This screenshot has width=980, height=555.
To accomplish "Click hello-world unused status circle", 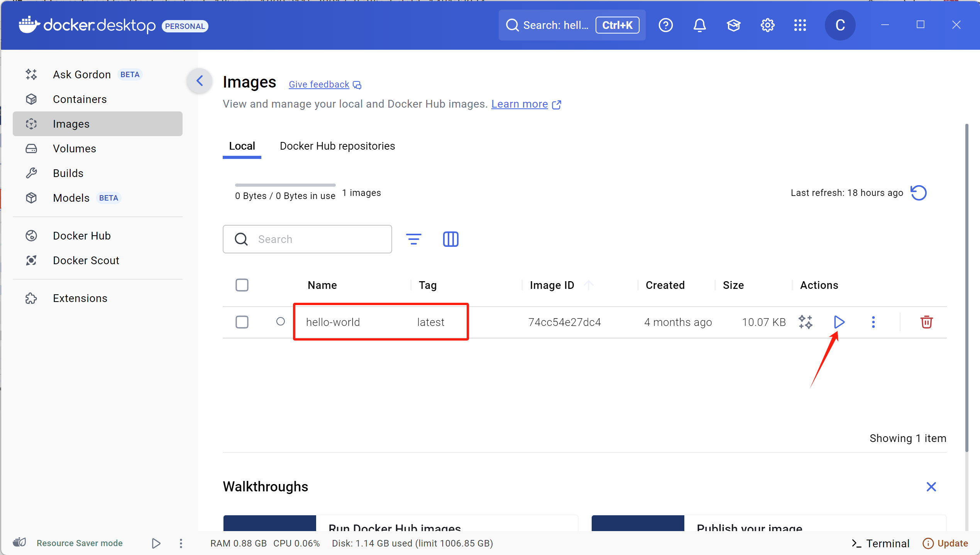I will pyautogui.click(x=281, y=321).
